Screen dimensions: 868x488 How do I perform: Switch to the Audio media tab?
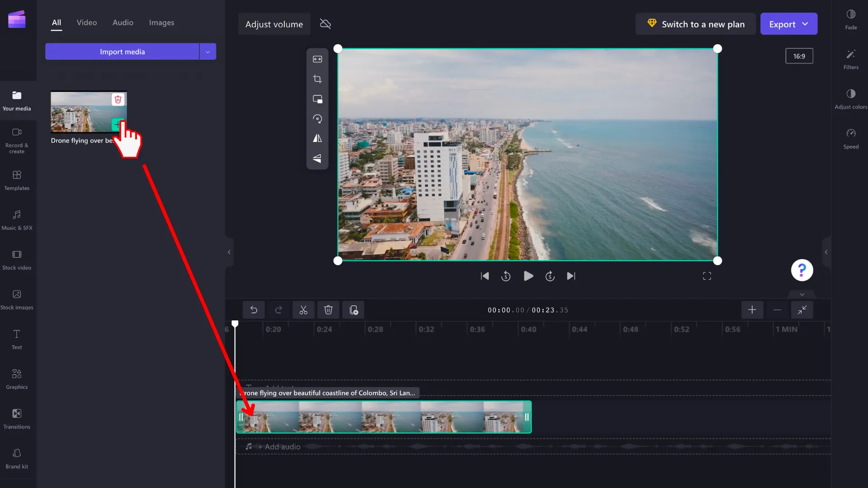(123, 23)
